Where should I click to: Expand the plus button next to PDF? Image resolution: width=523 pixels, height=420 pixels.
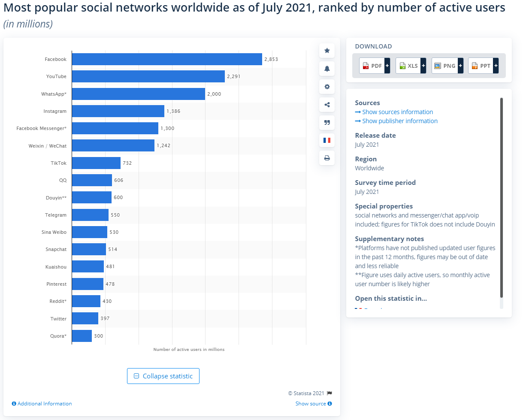(x=387, y=65)
